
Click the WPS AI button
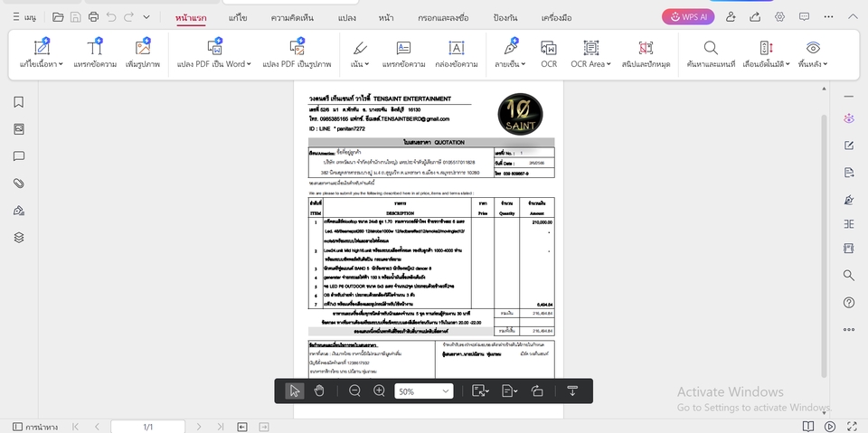click(x=688, y=17)
